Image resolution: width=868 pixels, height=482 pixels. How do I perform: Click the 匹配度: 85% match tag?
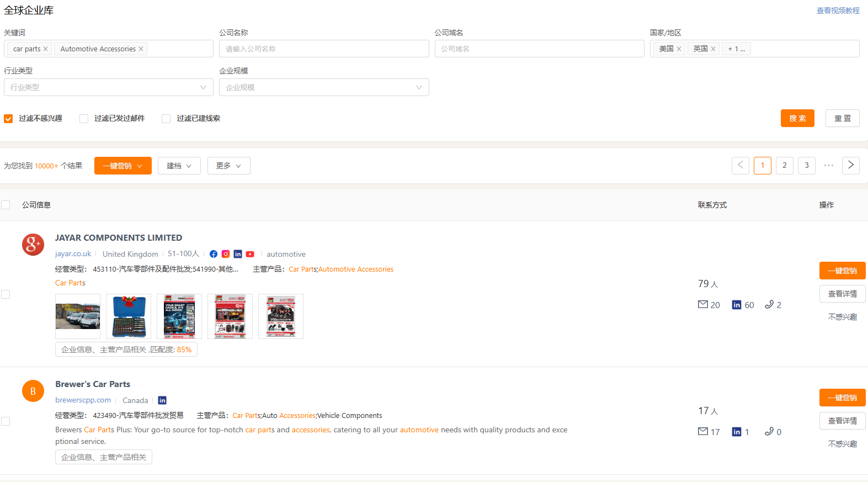point(126,349)
